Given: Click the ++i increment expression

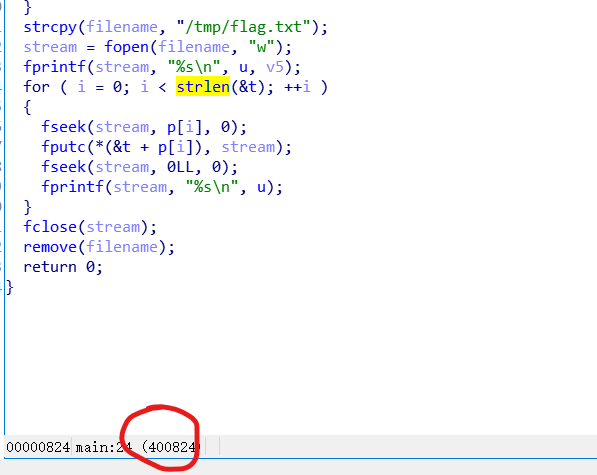Looking at the screenshot, I should tap(297, 87).
